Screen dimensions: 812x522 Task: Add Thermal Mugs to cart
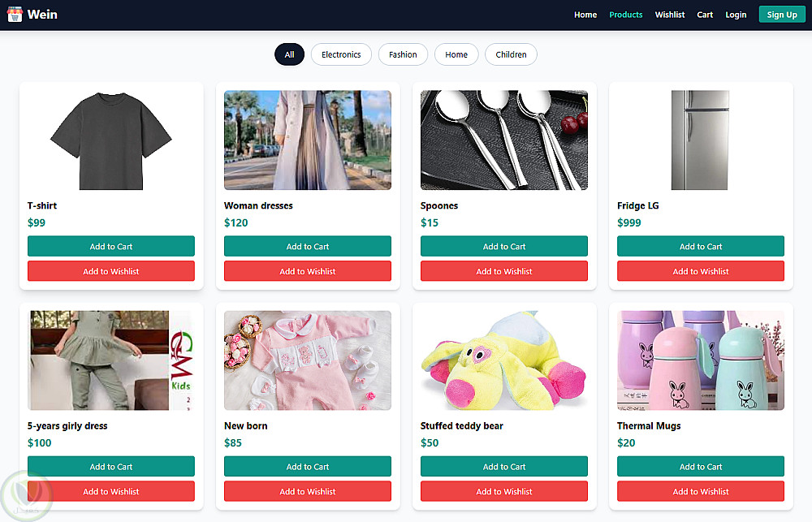click(701, 466)
